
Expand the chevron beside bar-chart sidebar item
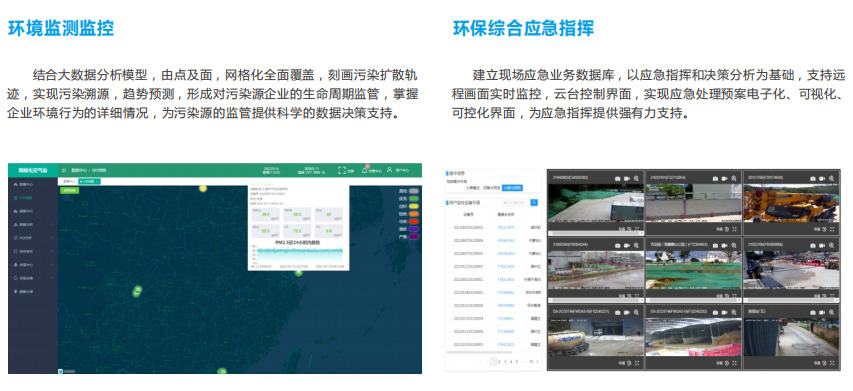pos(52,225)
